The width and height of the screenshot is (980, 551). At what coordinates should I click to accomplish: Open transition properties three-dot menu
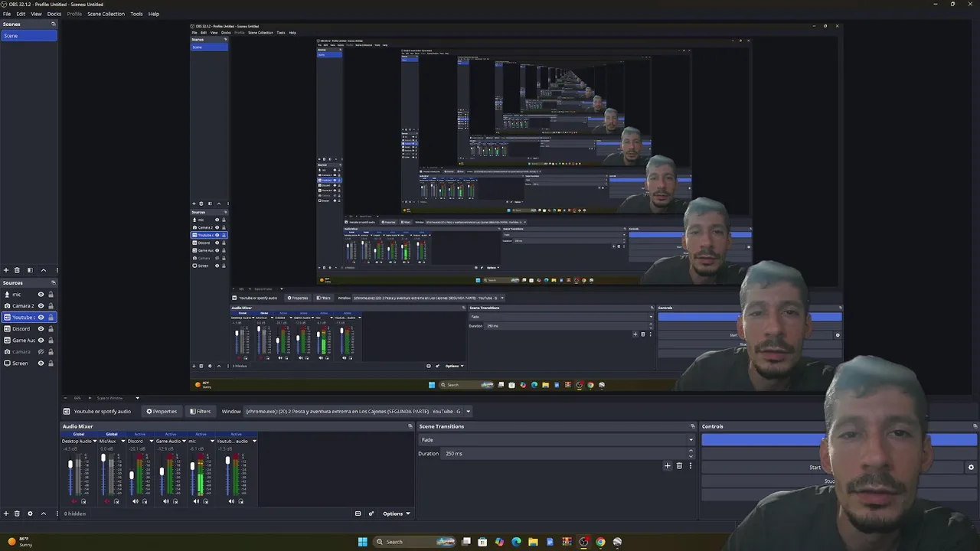click(x=690, y=465)
